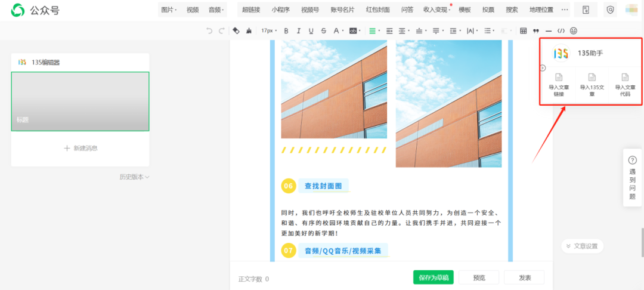The width and height of the screenshot is (644, 290).
Task: Click the first-line indent icon
Action: (389, 30)
